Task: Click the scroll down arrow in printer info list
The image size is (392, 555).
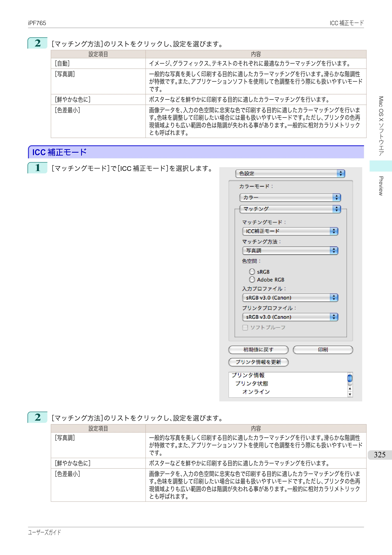Action: pyautogui.click(x=350, y=395)
